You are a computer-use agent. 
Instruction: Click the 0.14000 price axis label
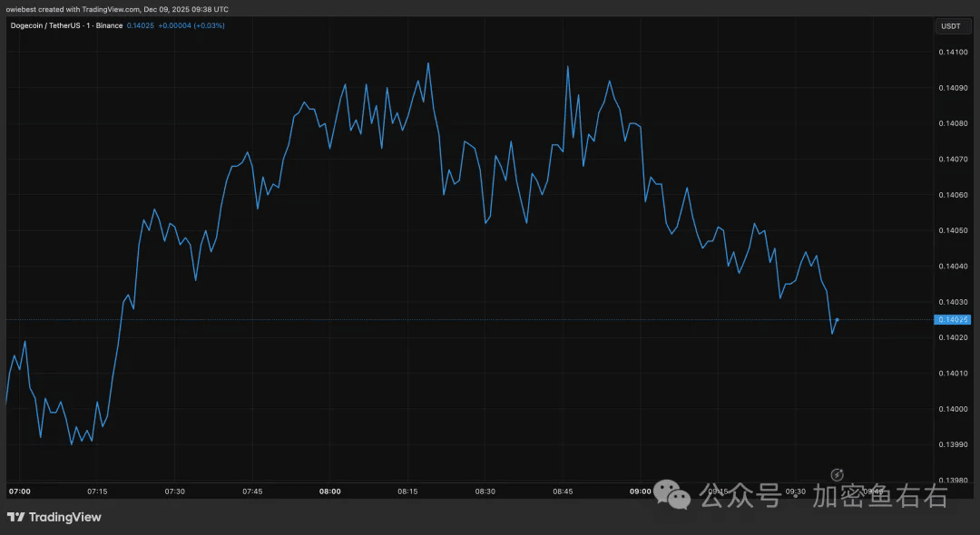953,409
